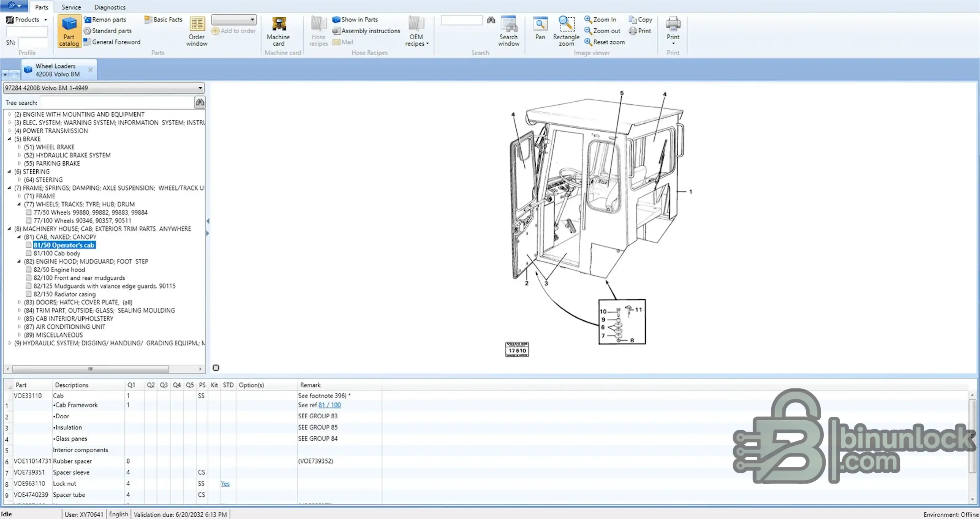The width and height of the screenshot is (980, 519).
Task: Expand (51) WHEEL BRAKE node
Action: point(19,147)
